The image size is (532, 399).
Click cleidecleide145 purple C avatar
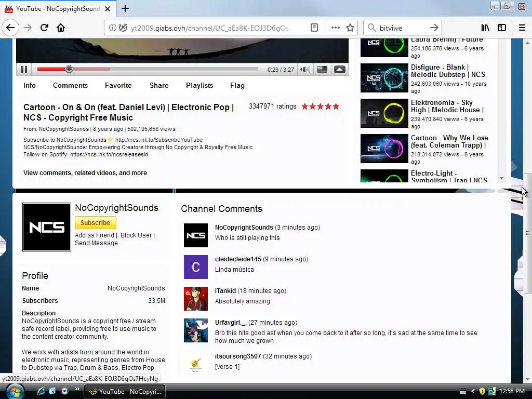click(196, 267)
